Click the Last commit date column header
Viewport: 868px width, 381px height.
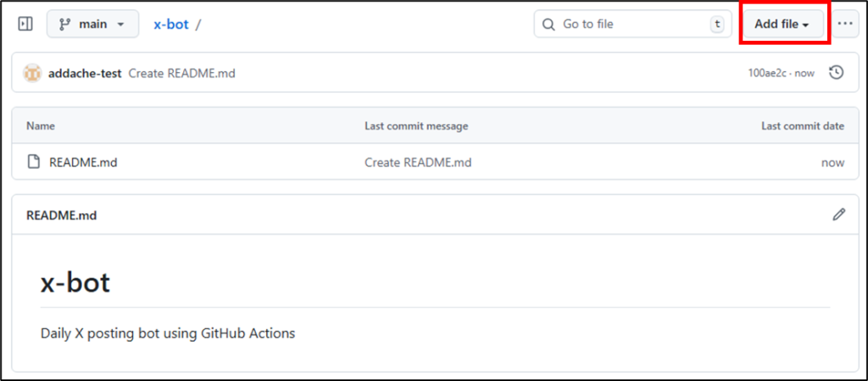point(802,126)
